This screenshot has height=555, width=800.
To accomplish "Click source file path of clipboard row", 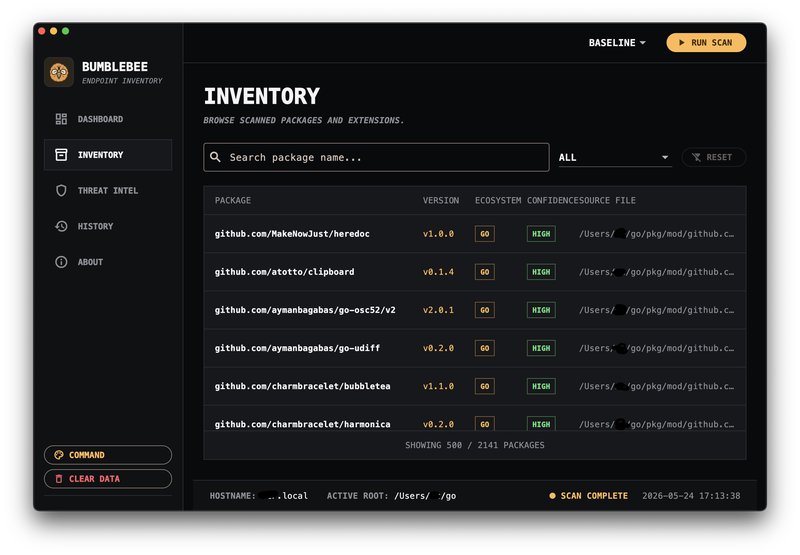I will tap(657, 272).
